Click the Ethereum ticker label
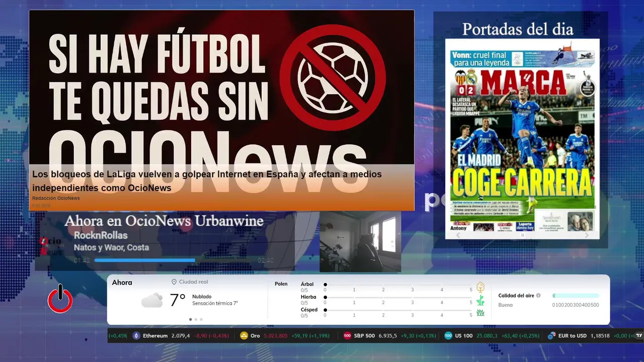Viewport: 644px width, 362px height. pos(155,336)
